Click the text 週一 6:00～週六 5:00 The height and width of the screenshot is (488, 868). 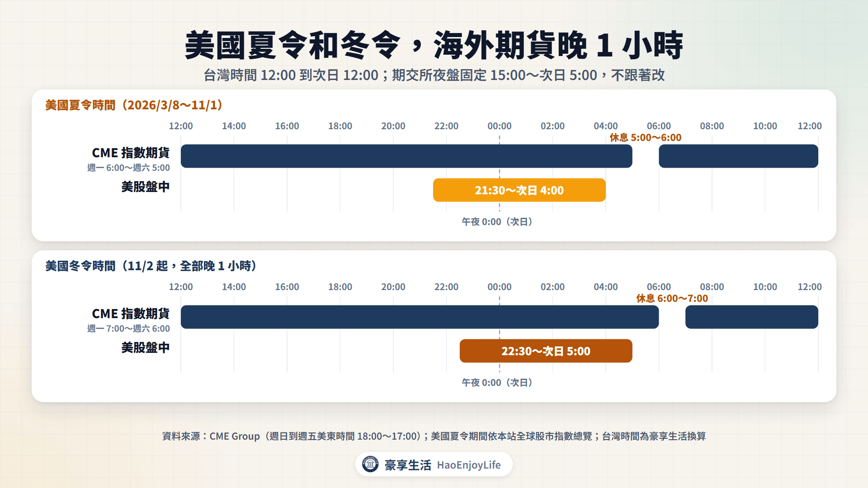[x=128, y=168]
